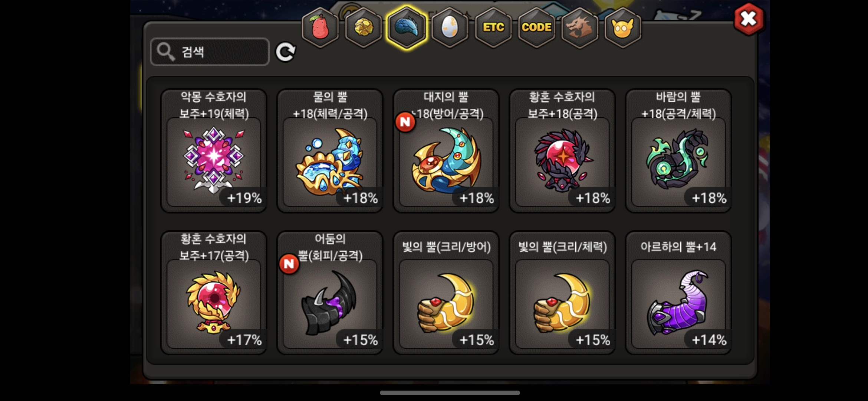This screenshot has width=868, height=401.
Task: Pick the 빛의 뿔(크리/방어) golden horn
Action: [446, 293]
